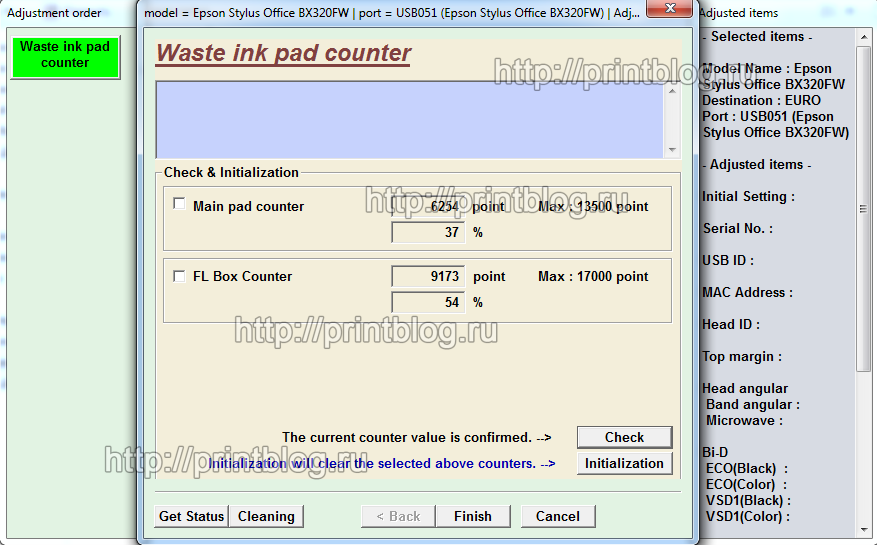Click the Main pad counter point value field

point(428,206)
